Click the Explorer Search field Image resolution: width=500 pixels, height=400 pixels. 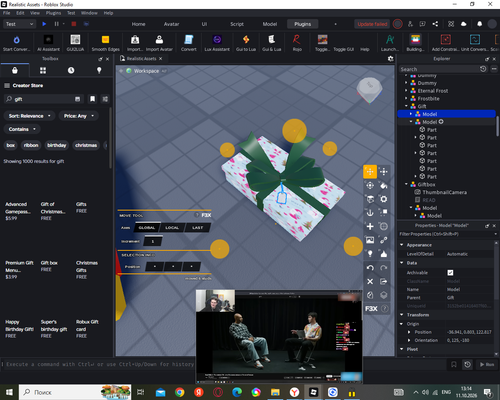[439, 69]
